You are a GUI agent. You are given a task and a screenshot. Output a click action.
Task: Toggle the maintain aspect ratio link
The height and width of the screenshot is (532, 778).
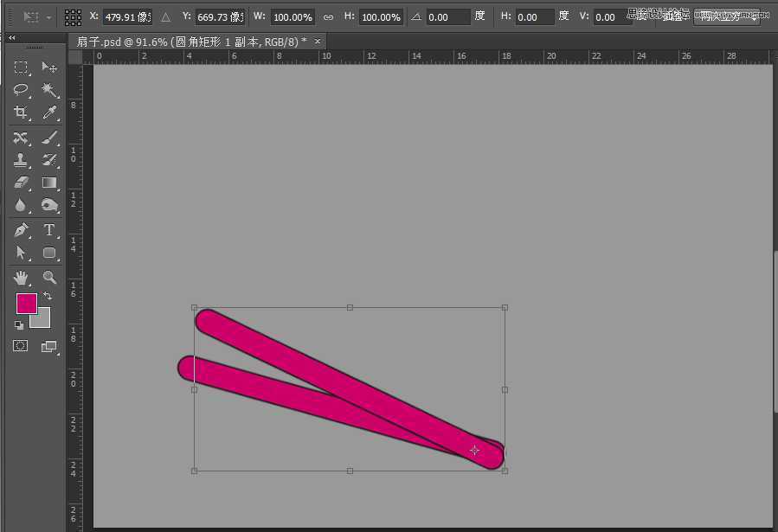[329, 17]
